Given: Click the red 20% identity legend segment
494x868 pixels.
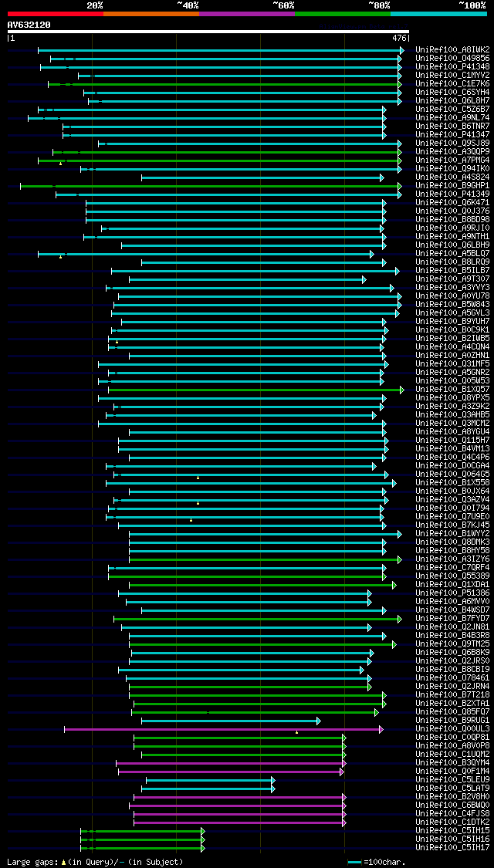Looking at the screenshot, I should pyautogui.click(x=56, y=13).
